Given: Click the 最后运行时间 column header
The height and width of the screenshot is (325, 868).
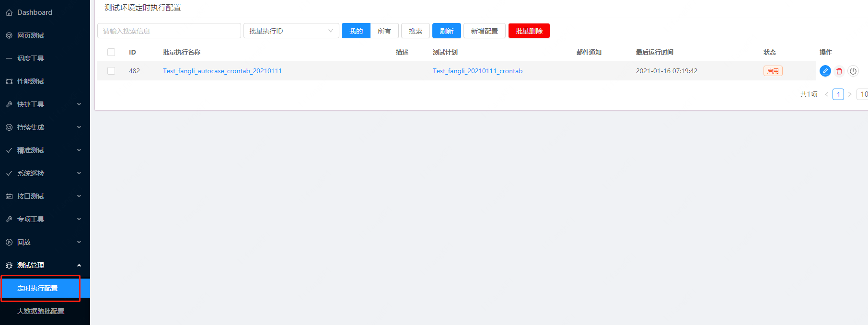Looking at the screenshot, I should pyautogui.click(x=655, y=52).
